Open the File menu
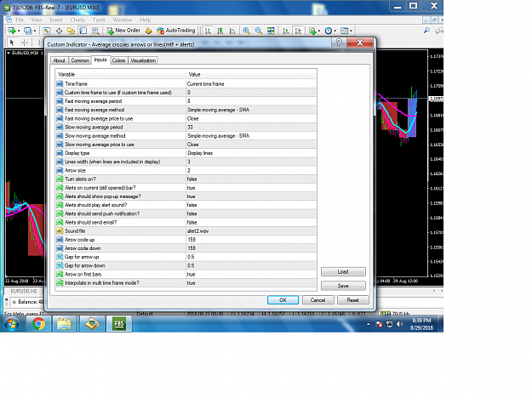This screenshot has width=532, height=398. click(20, 20)
